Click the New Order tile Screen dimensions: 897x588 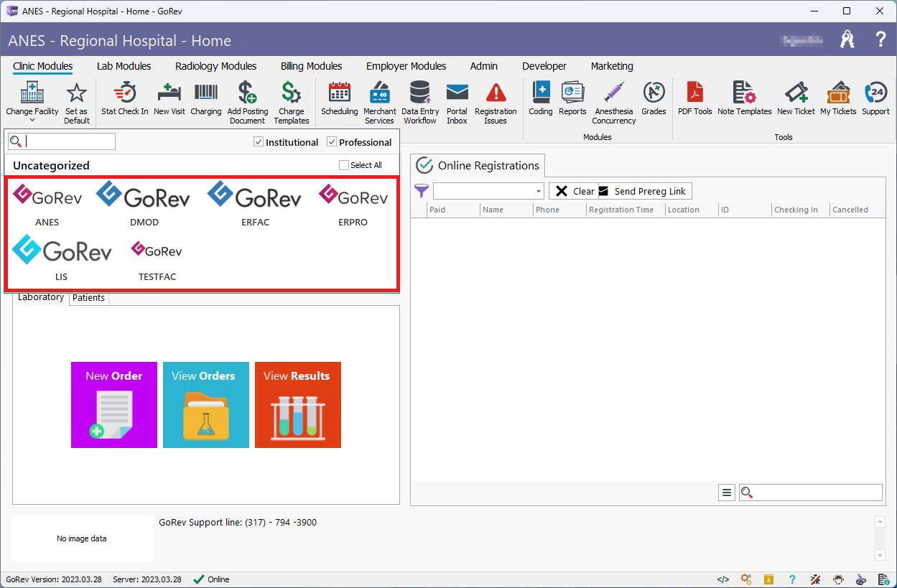tap(114, 405)
